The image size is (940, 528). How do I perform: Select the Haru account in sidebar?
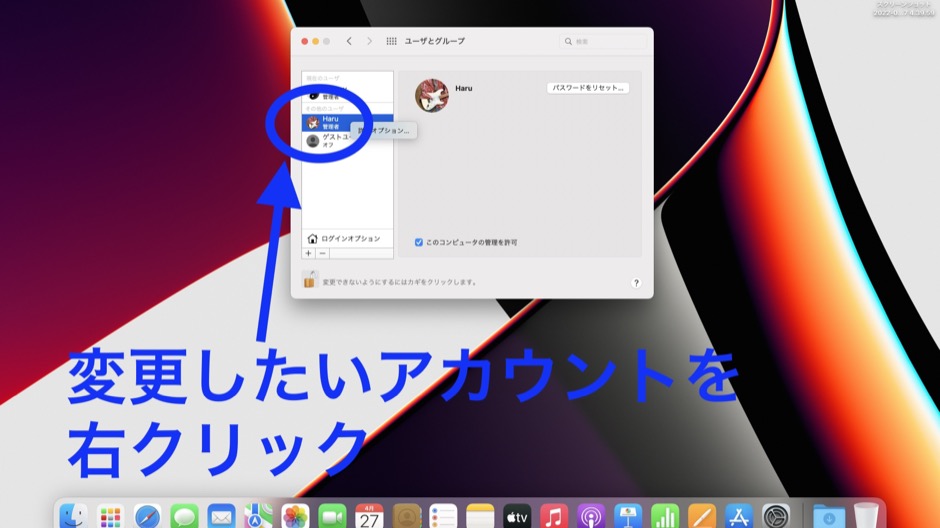click(328, 121)
